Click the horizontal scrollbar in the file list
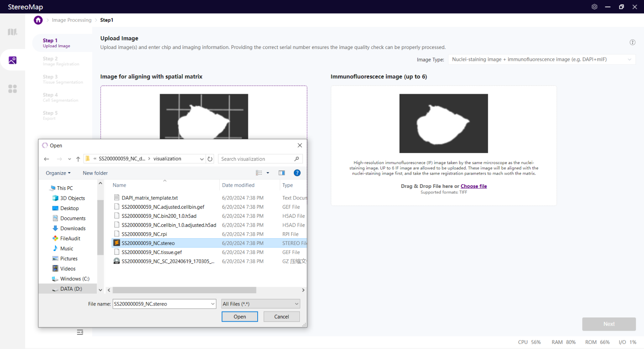 [184, 290]
